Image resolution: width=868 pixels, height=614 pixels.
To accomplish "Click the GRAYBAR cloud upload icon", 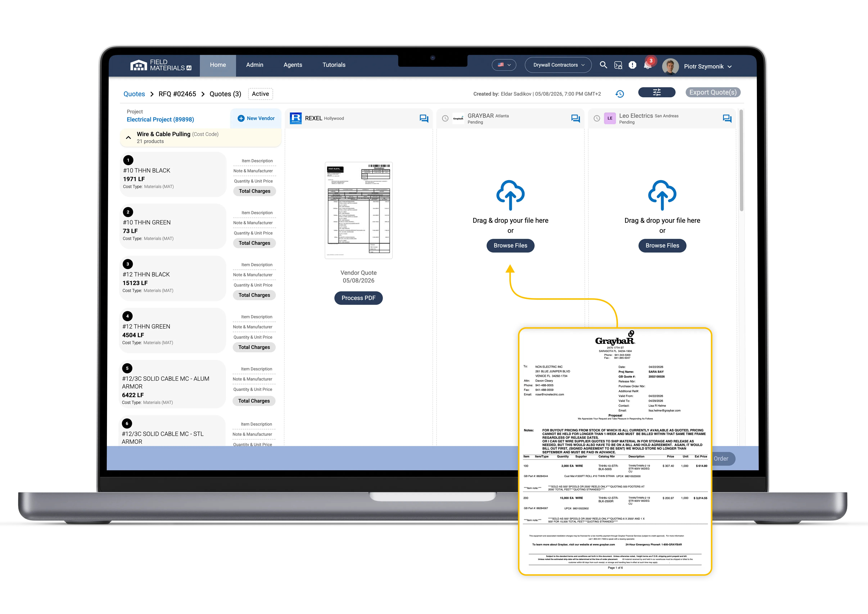I will tap(510, 195).
